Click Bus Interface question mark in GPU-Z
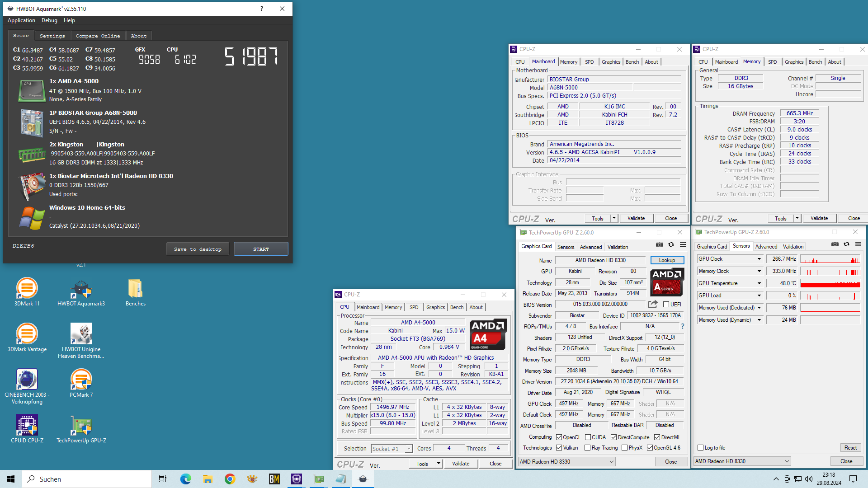Viewport: 868px width, 488px height. pos(683,326)
